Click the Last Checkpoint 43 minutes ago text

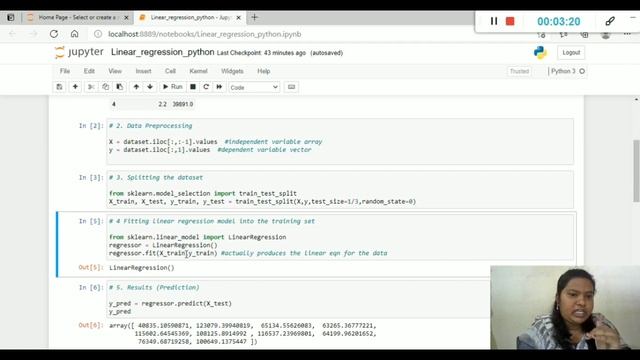pos(261,53)
